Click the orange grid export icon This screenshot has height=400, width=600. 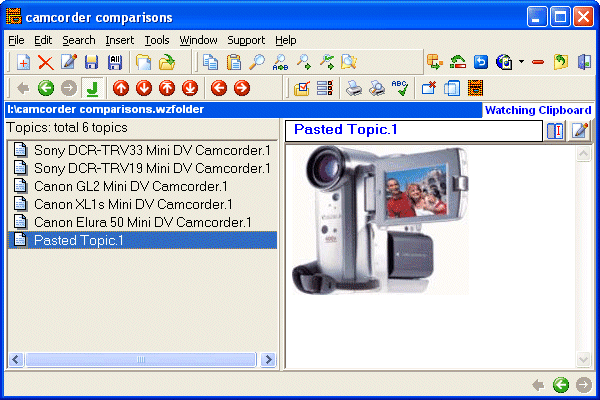click(x=435, y=62)
